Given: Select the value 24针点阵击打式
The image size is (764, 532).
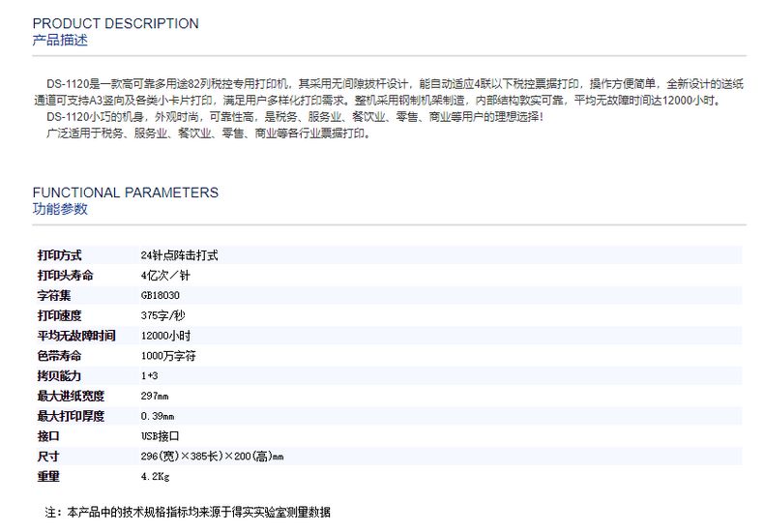Looking at the screenshot, I should tap(179, 255).
